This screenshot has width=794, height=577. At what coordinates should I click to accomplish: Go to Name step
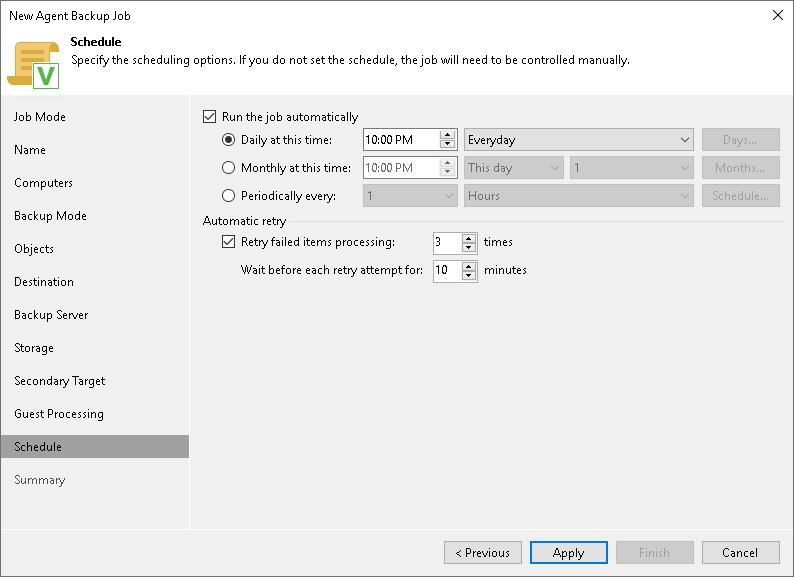click(x=30, y=150)
